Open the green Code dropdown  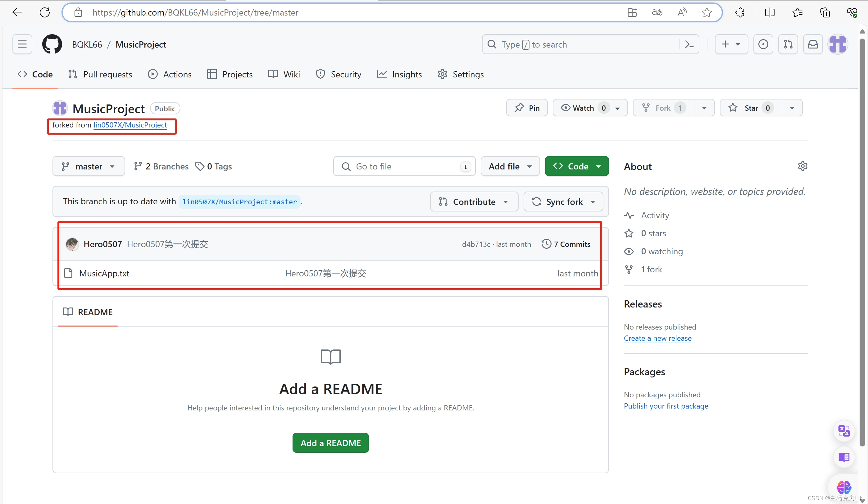coord(577,167)
